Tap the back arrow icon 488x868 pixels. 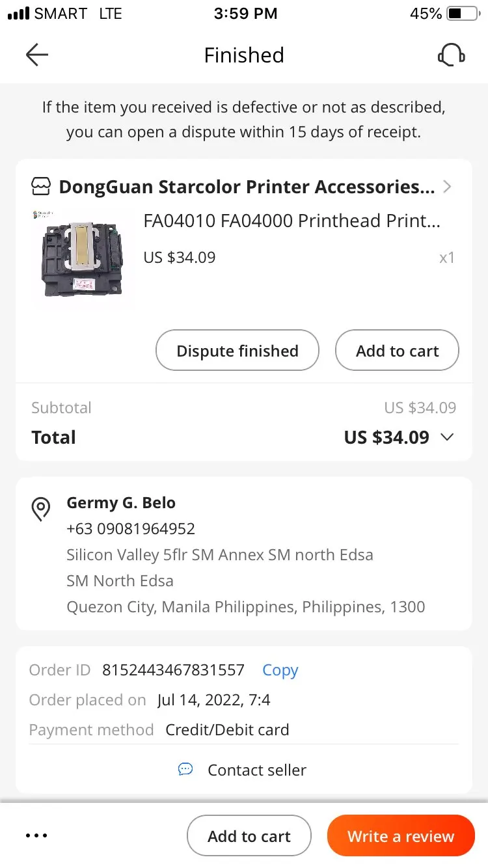pyautogui.click(x=37, y=55)
